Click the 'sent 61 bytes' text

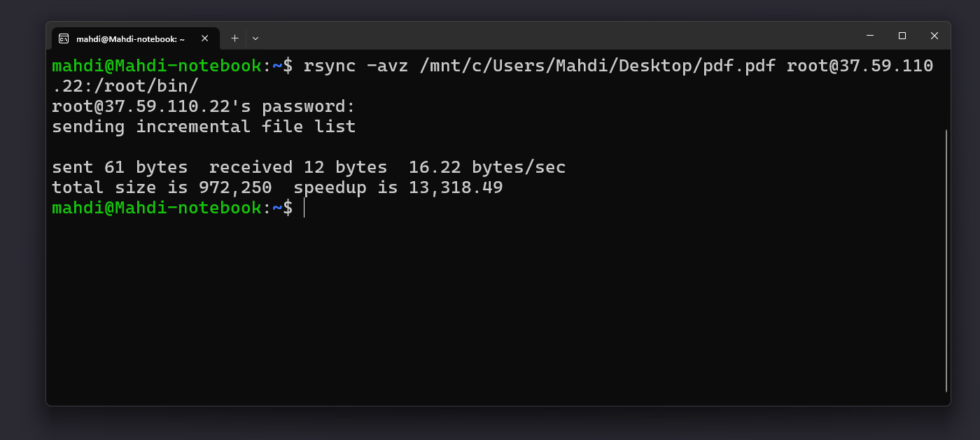click(x=120, y=168)
